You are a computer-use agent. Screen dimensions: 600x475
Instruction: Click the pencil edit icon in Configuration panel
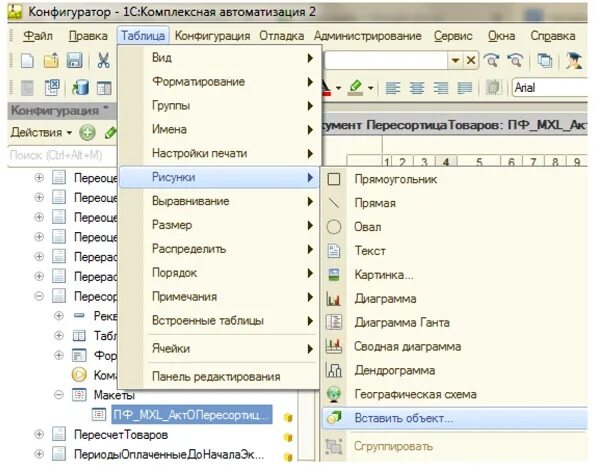coord(111,132)
